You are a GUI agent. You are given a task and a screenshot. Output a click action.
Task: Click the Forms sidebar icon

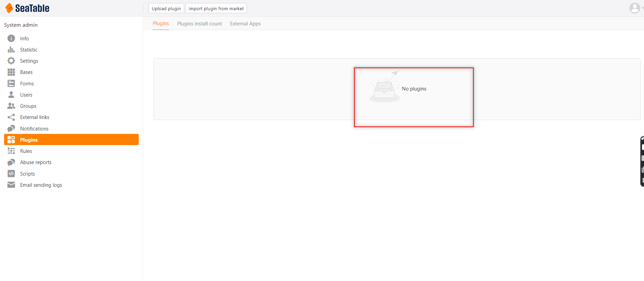[x=11, y=83]
